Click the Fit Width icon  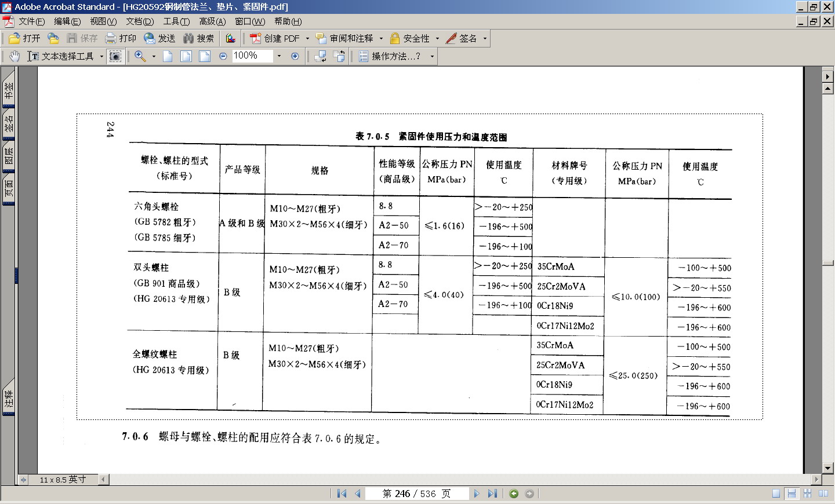click(x=205, y=56)
